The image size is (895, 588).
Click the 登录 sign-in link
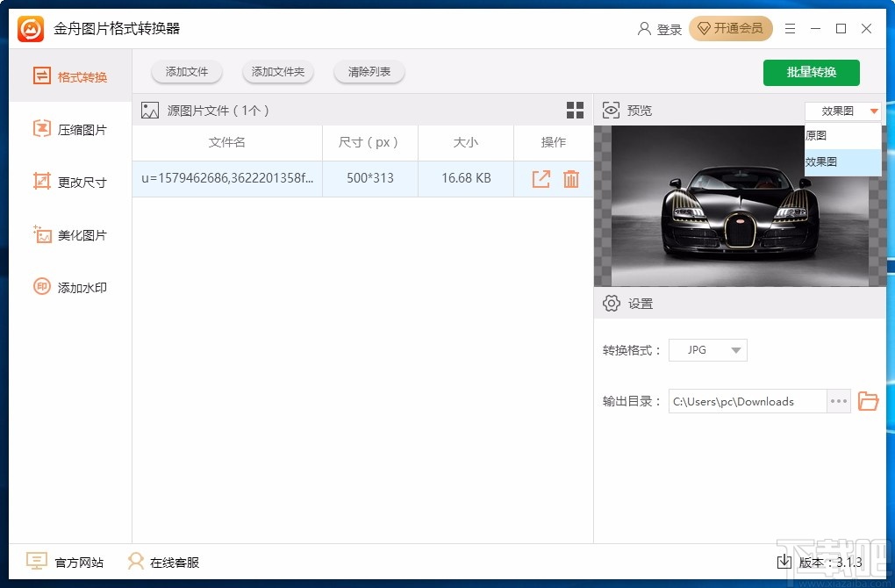tap(668, 28)
